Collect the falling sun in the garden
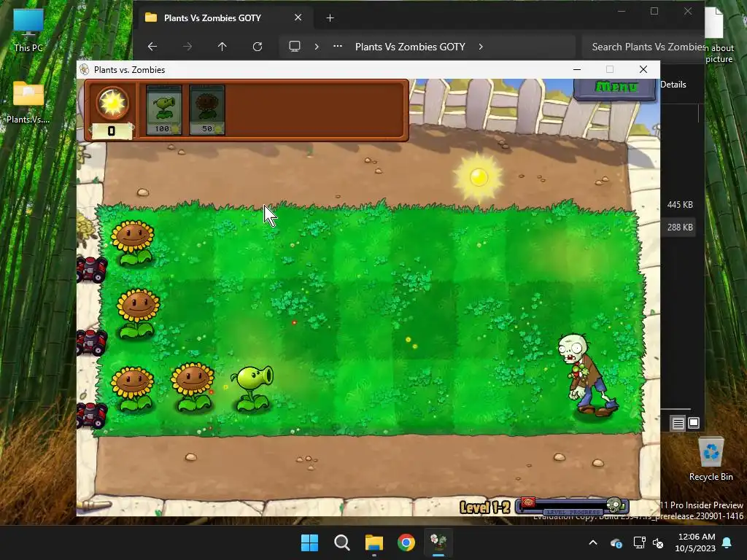Viewport: 747px width, 560px height. point(479,178)
